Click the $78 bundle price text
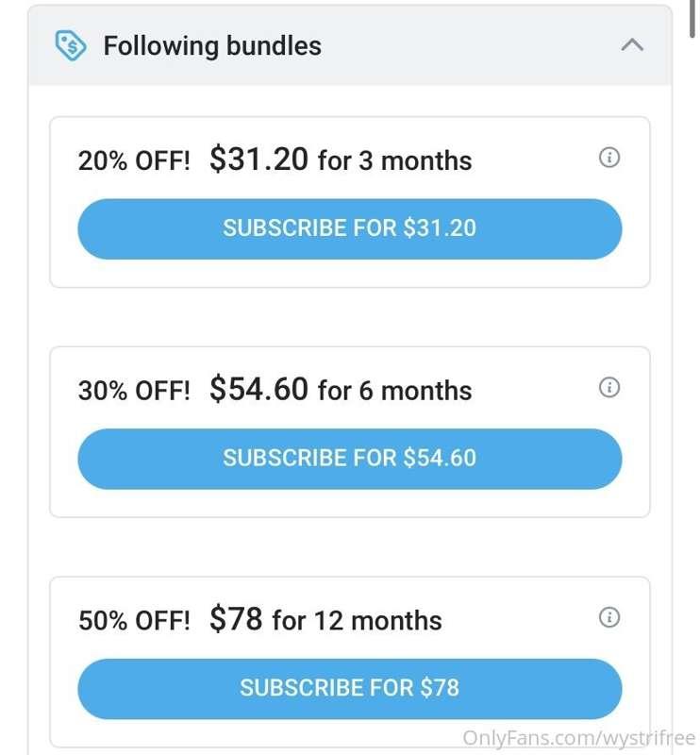This screenshot has width=700, height=755. (236, 619)
